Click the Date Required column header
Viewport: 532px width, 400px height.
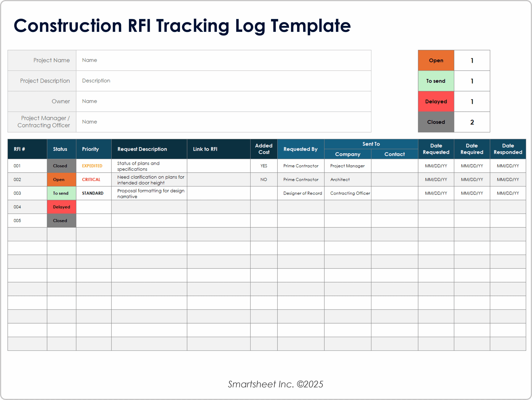coord(472,149)
